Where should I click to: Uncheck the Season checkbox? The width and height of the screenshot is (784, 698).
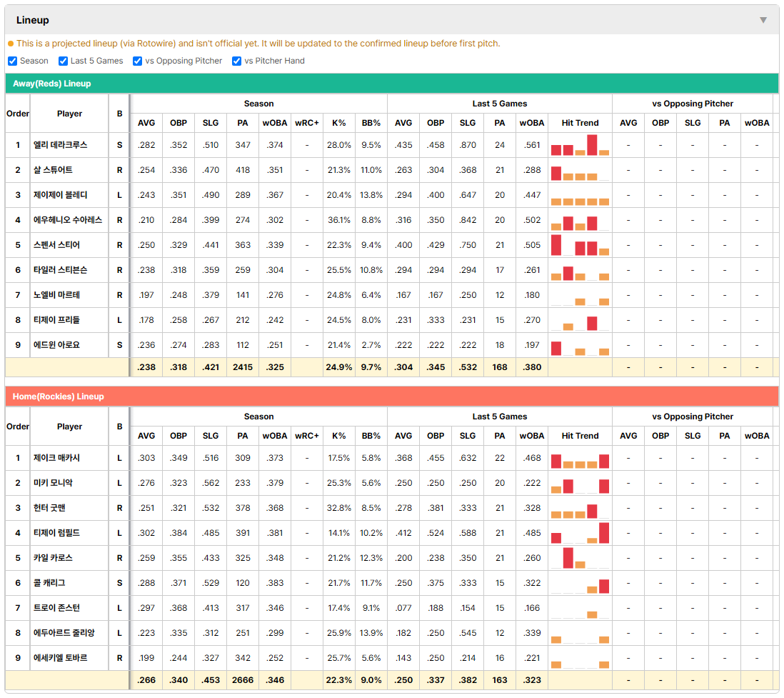point(13,61)
